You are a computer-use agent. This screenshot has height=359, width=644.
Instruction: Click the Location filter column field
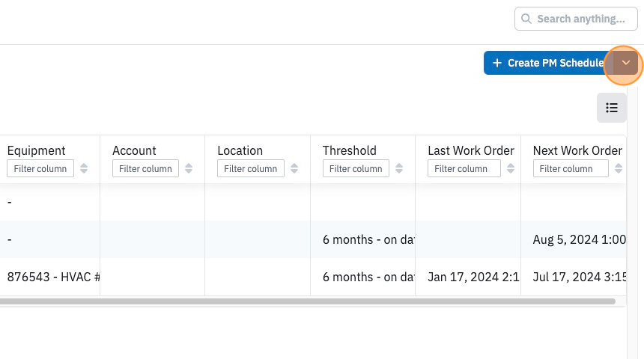(x=251, y=168)
